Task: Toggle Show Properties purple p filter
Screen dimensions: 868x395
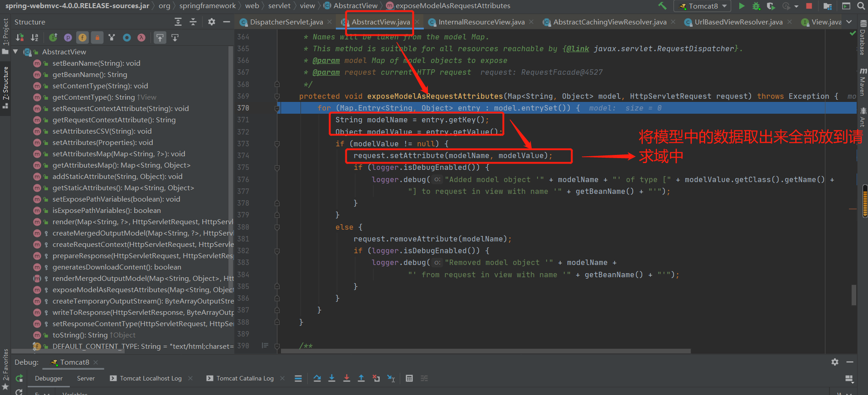Action: coord(68,38)
